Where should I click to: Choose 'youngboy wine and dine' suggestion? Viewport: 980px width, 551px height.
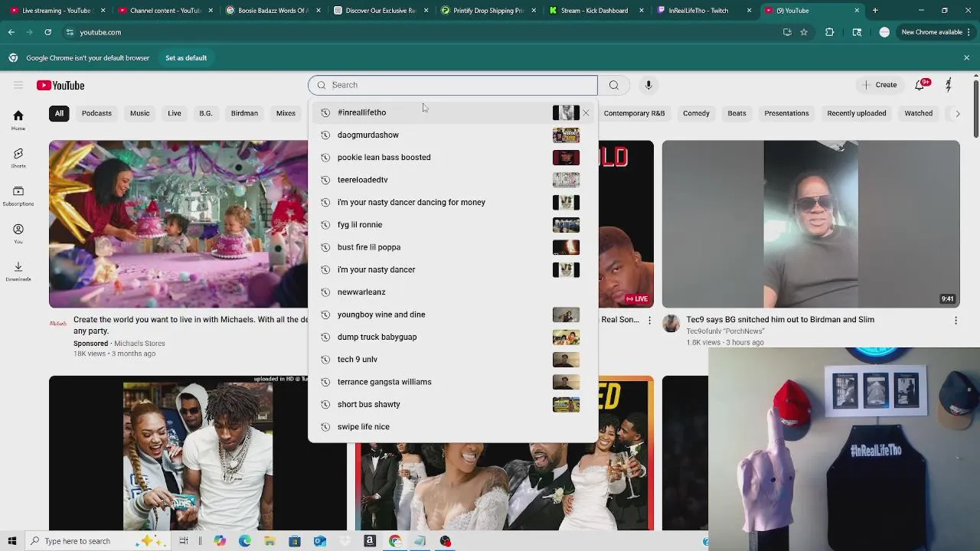click(x=452, y=315)
